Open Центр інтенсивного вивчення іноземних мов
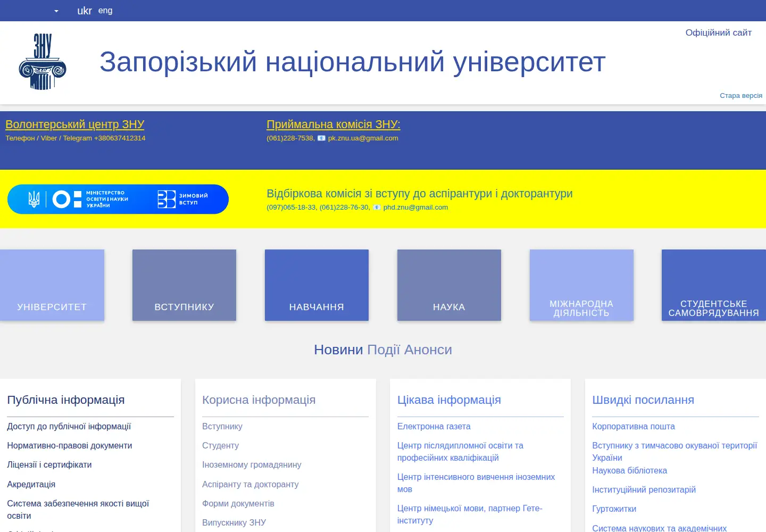Viewport: 766px width, 532px height. pos(476,483)
